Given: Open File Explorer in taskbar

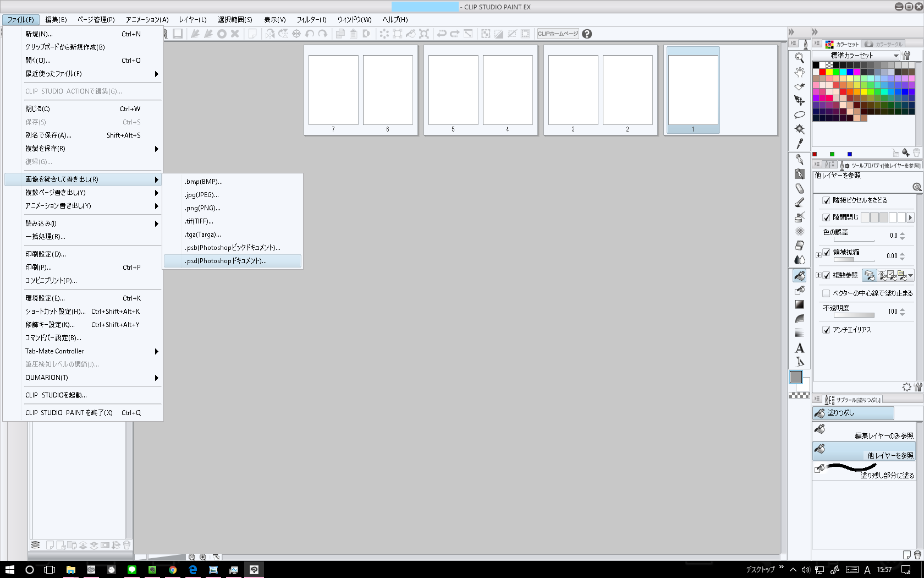Looking at the screenshot, I should pyautogui.click(x=71, y=570).
